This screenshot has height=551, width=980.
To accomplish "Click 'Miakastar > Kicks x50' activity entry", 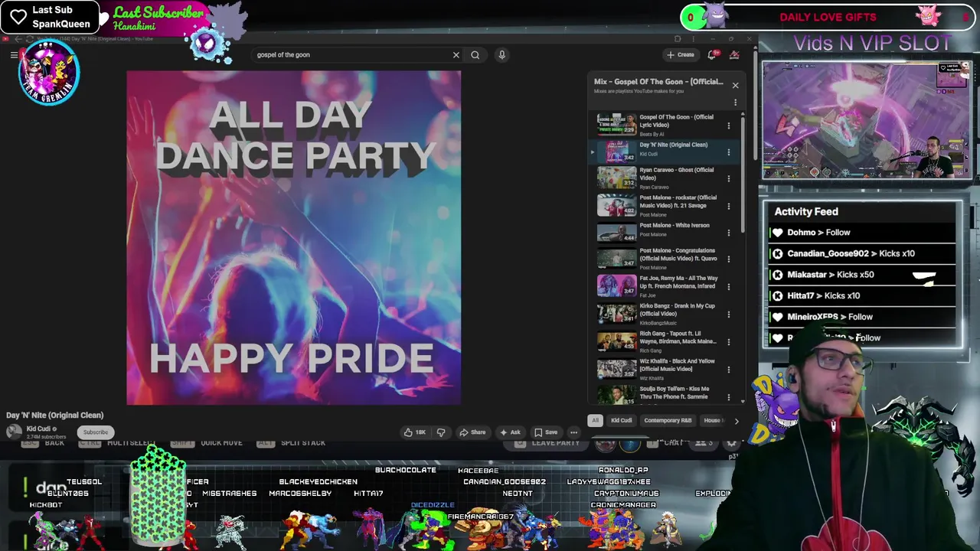I will pyautogui.click(x=862, y=275).
